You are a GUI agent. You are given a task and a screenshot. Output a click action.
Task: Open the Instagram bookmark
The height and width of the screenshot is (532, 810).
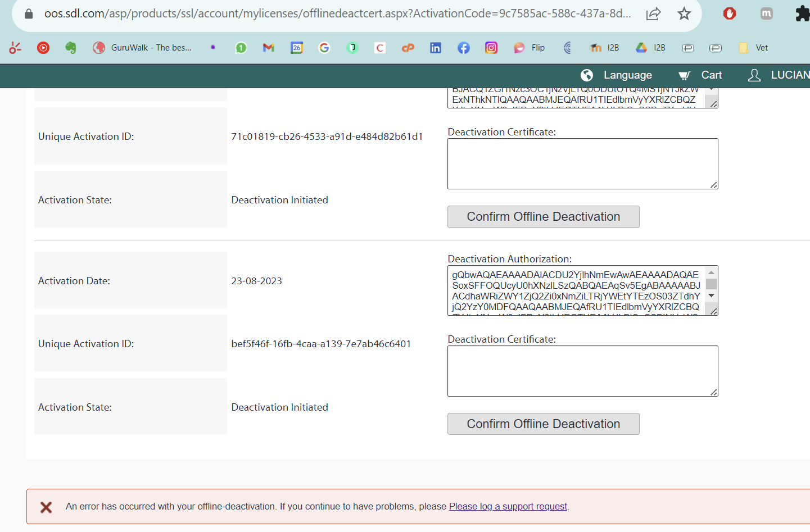tap(491, 48)
